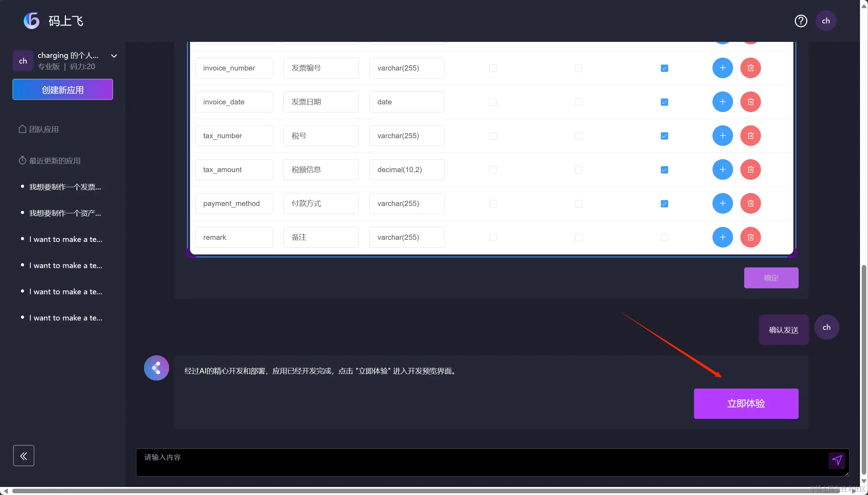Uncheck the checked box in tax_amount row
The image size is (868, 495).
[664, 170]
